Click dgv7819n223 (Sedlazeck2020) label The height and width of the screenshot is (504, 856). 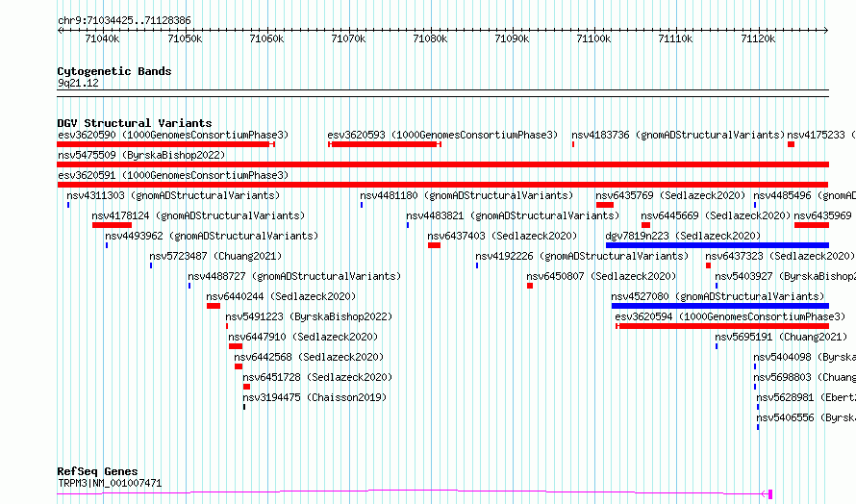[x=683, y=236]
